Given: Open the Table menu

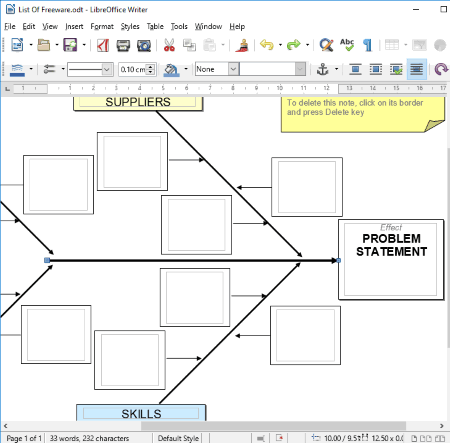Looking at the screenshot, I should [155, 26].
